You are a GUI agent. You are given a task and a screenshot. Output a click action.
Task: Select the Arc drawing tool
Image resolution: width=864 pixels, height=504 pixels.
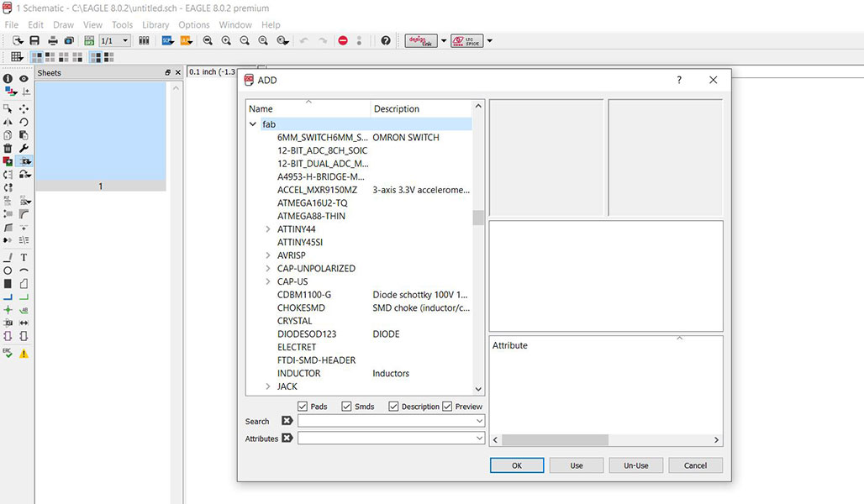(24, 270)
